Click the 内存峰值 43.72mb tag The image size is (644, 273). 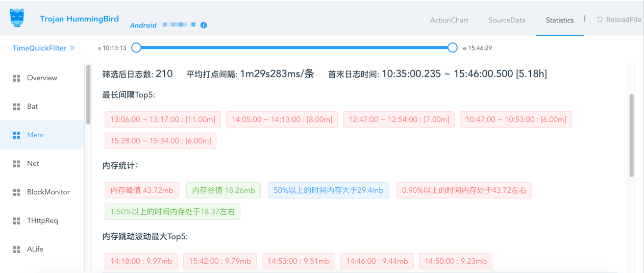142,190
